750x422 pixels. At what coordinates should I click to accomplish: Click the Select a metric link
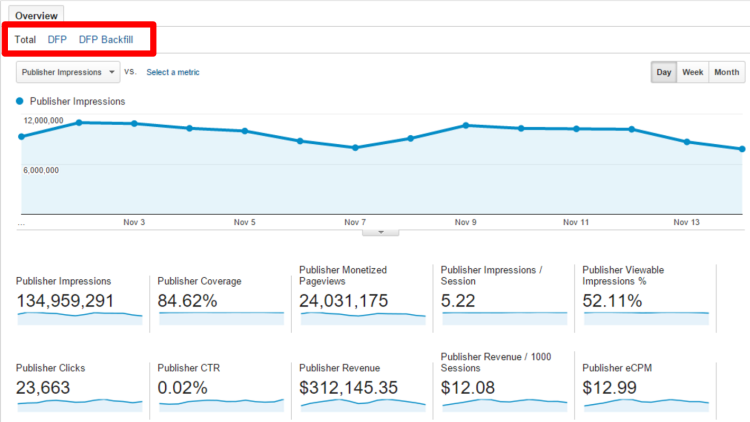pos(173,72)
